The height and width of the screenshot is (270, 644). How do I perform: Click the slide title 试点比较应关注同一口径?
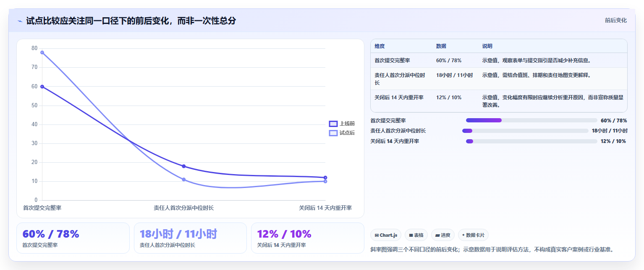(131, 21)
